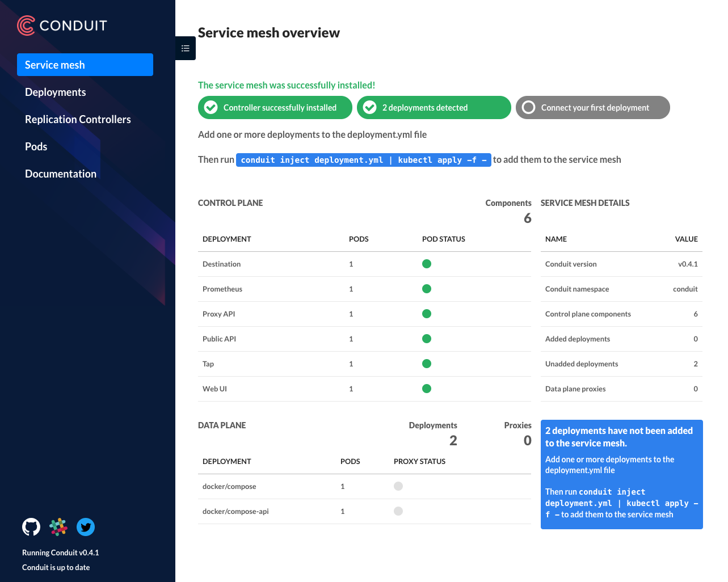The width and height of the screenshot is (728, 582).
Task: Click the green pod status dot for Destination
Action: 427,264
